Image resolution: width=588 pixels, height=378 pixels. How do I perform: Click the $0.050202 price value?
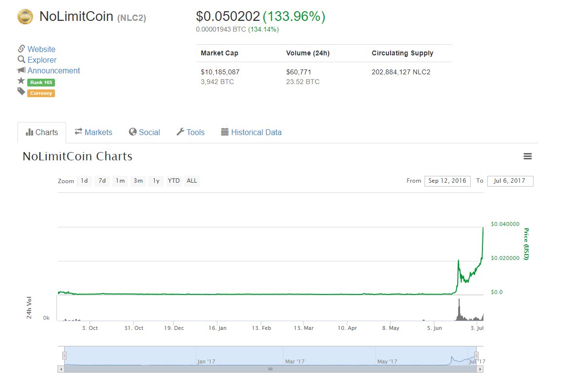228,17
